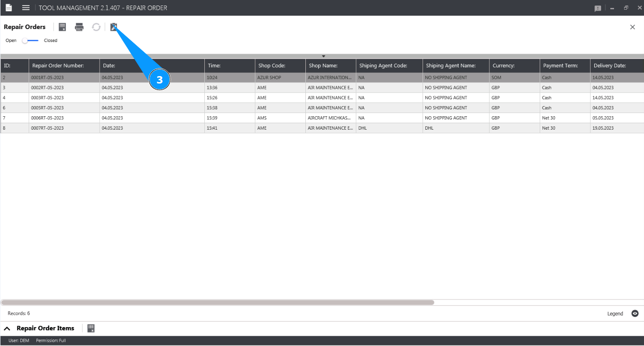This screenshot has height=346, width=644.
Task: Click Net 30 payment term for 0006RT-05-2023
Action: [x=565, y=118]
